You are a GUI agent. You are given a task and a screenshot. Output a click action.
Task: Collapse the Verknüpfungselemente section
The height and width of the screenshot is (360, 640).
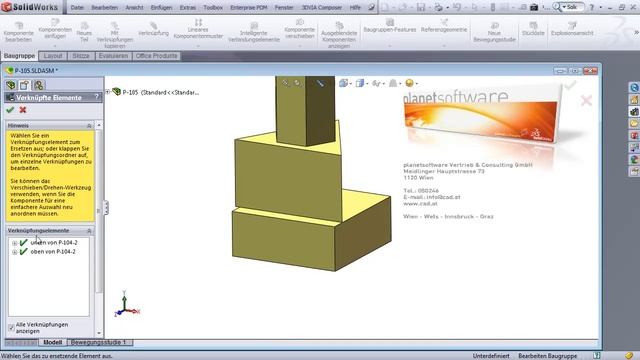[89, 231]
